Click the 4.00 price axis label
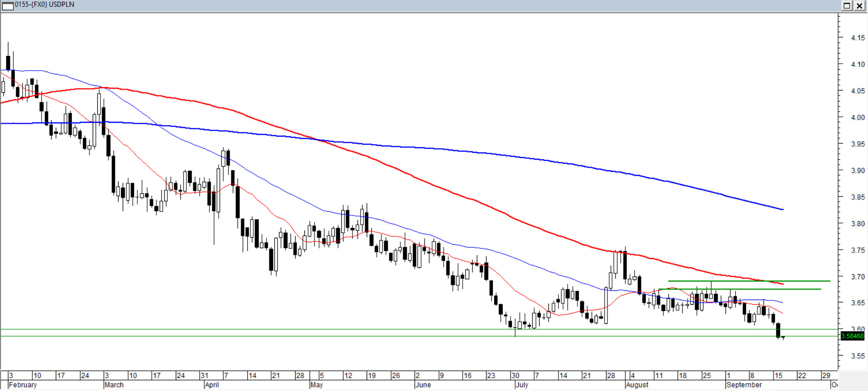Viewport: 868px width, 391px height. (857, 118)
